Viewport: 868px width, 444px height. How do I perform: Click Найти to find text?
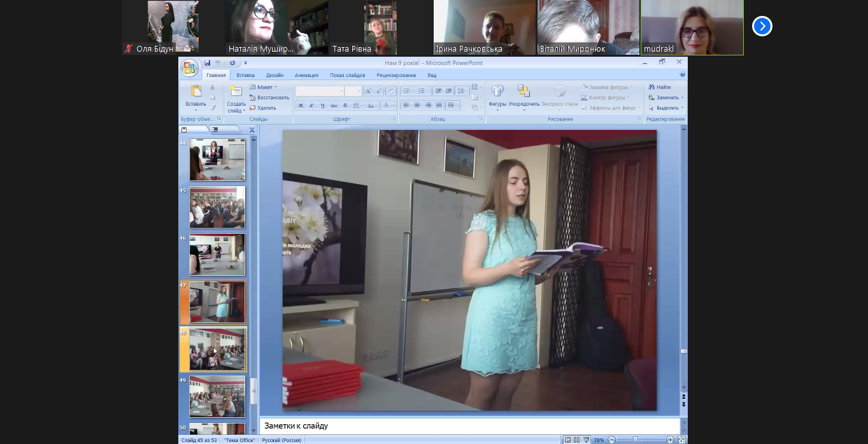(x=660, y=87)
